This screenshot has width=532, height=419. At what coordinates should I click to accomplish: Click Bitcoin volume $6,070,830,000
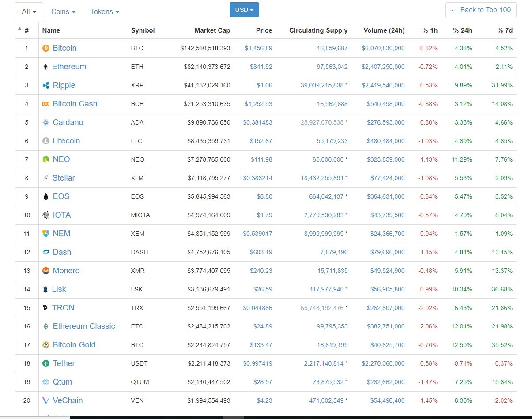tap(383, 48)
